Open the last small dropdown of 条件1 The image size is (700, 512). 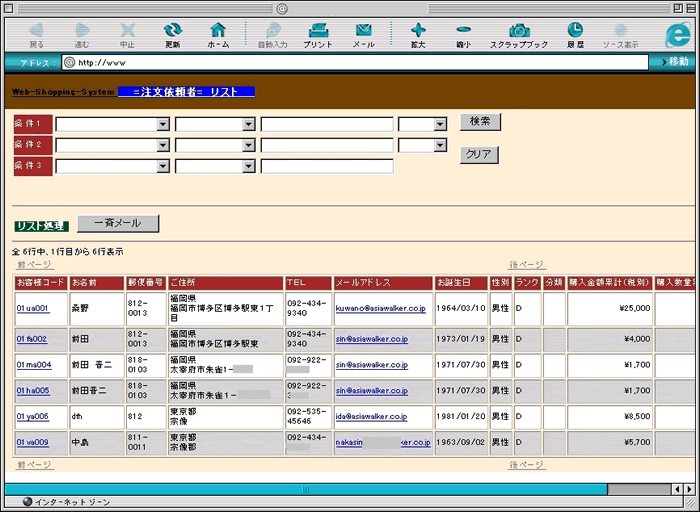(x=422, y=124)
